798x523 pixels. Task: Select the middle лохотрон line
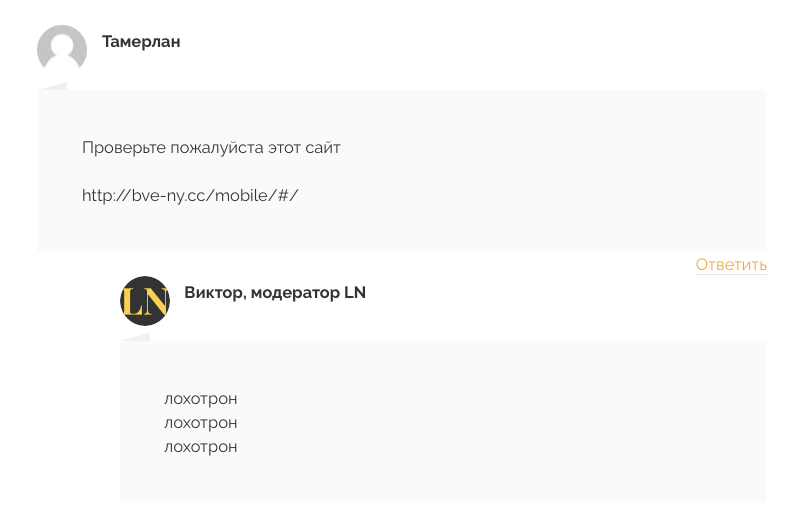pyautogui.click(x=201, y=423)
